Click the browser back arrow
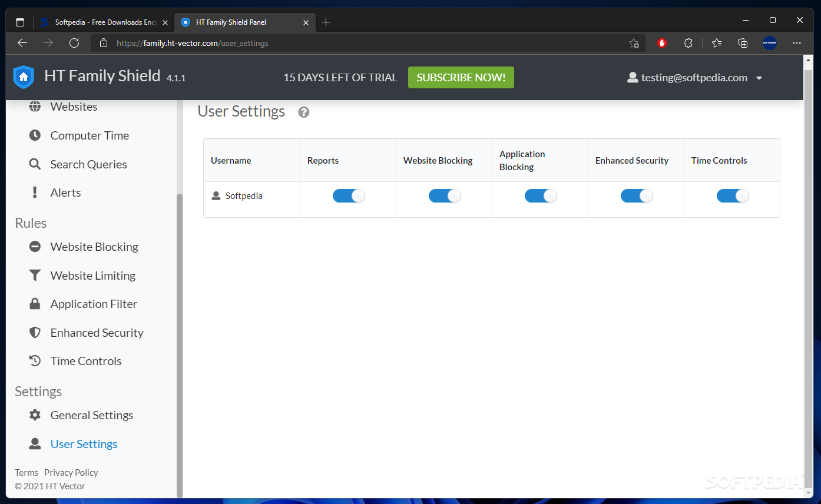 pyautogui.click(x=22, y=43)
